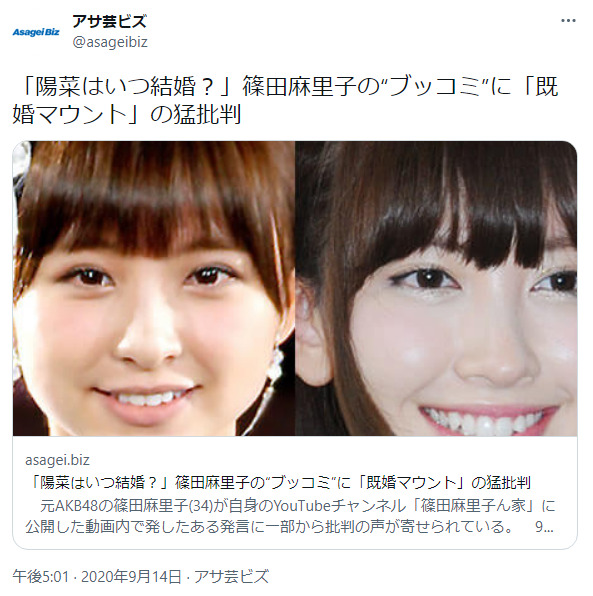Click the word YouTube in card description

coord(302,506)
